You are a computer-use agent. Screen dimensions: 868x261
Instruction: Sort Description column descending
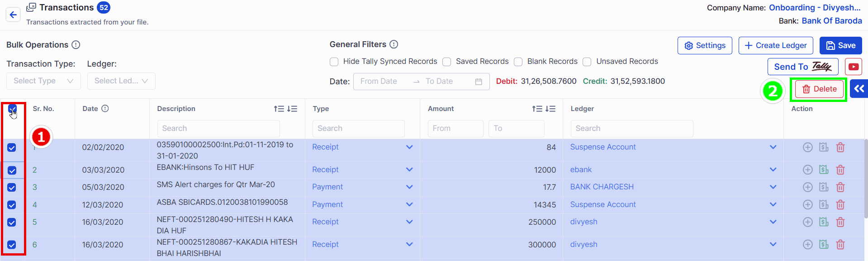point(292,109)
